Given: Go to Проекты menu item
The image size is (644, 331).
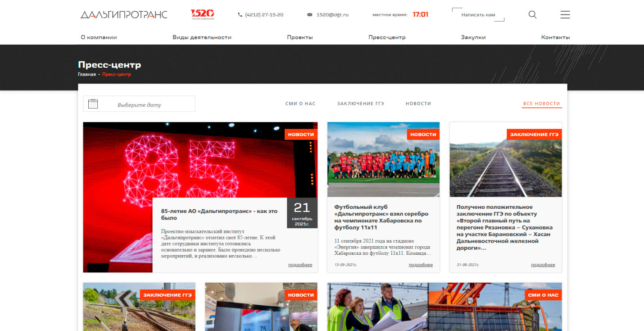Looking at the screenshot, I should pos(300,37).
